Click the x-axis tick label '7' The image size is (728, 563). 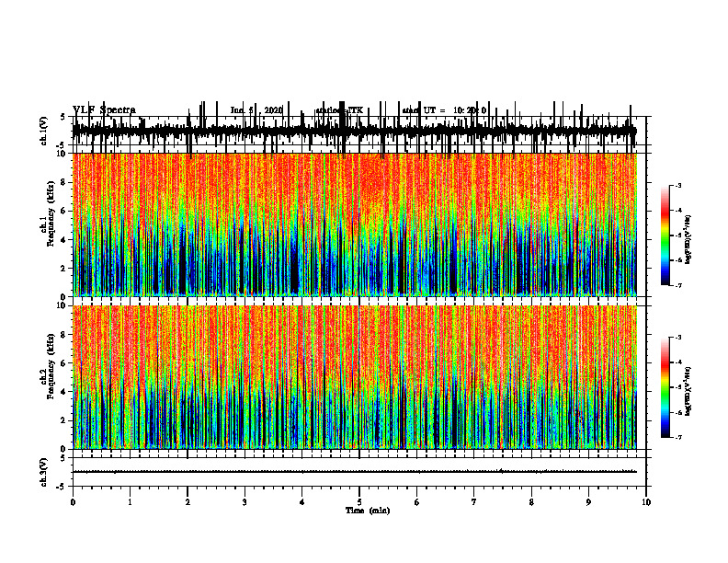tap(474, 502)
